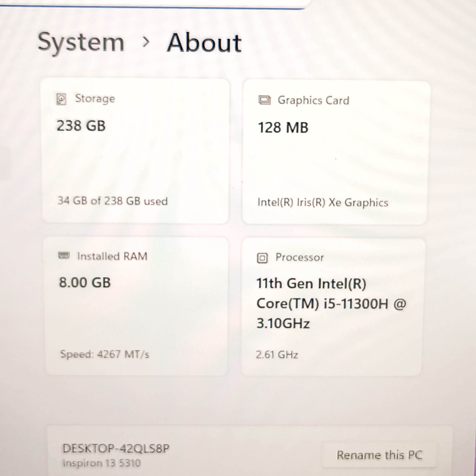Click the DESKTOP-42QLS8P device name
This screenshot has height=476, width=476.
click(116, 448)
